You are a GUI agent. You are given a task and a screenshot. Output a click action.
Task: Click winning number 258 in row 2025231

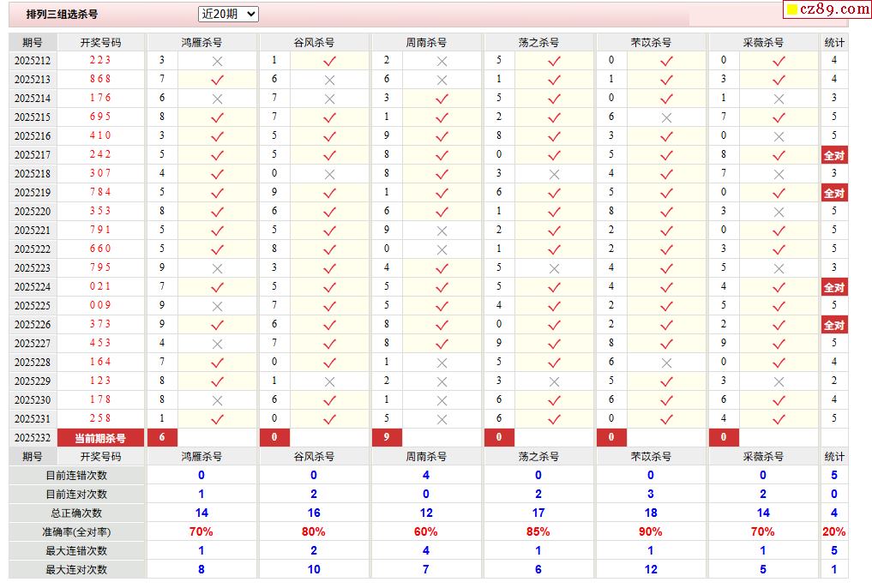(x=100, y=418)
